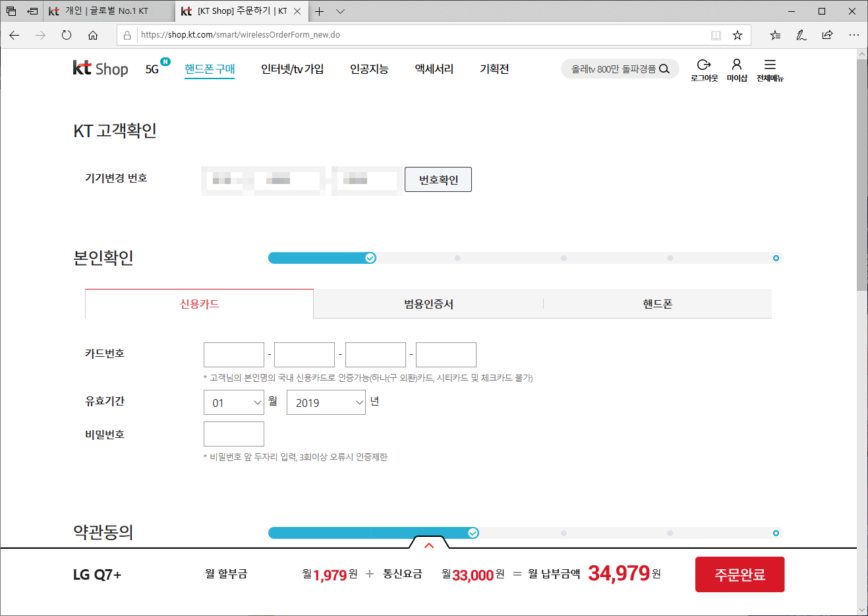Click the scrollbar down arrow
The image size is (868, 616).
[x=862, y=609]
